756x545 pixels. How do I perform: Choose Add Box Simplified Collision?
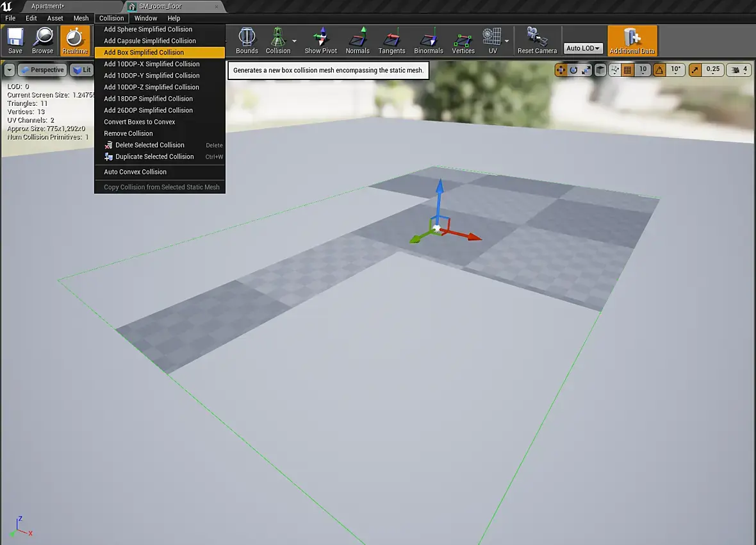pos(160,53)
